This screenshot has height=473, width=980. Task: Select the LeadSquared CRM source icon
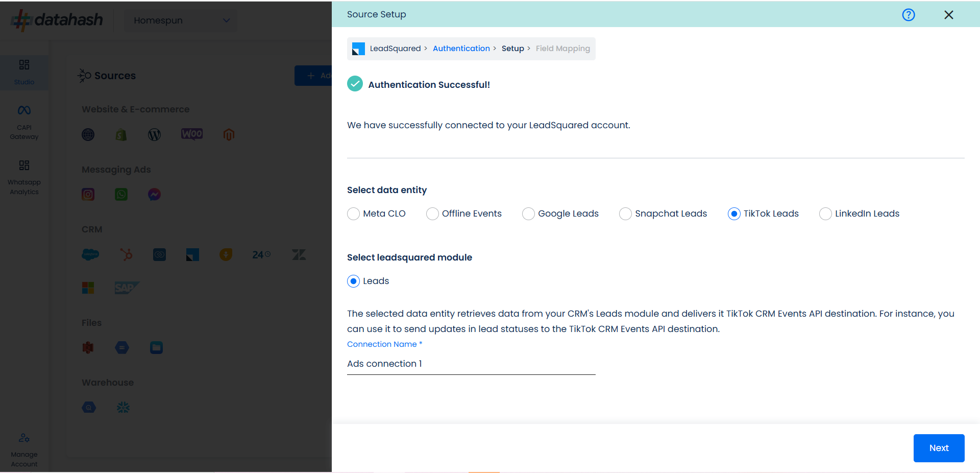pyautogui.click(x=192, y=254)
